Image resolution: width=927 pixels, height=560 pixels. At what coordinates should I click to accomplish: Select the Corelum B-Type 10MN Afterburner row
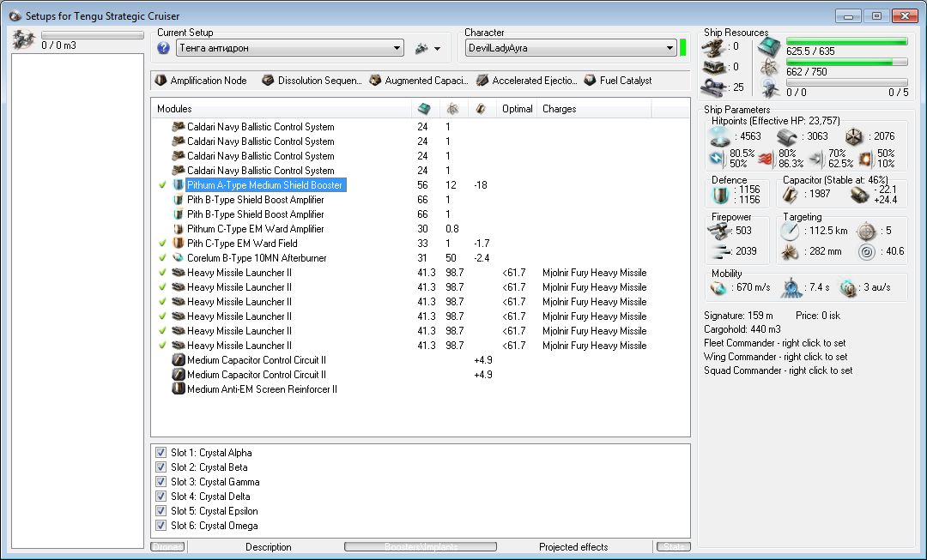(257, 258)
